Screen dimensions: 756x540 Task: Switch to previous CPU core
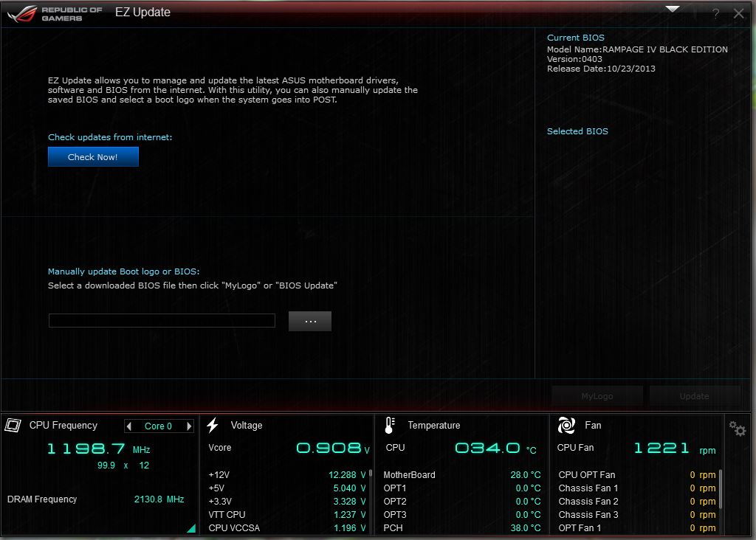pyautogui.click(x=128, y=426)
